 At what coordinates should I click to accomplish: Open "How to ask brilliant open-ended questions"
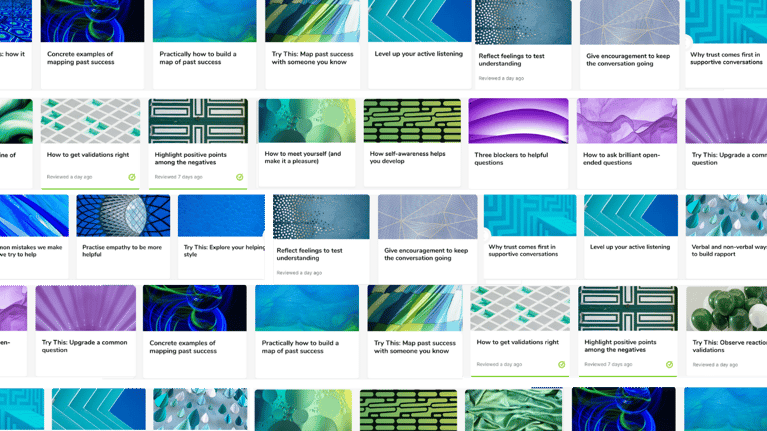[x=618, y=158]
